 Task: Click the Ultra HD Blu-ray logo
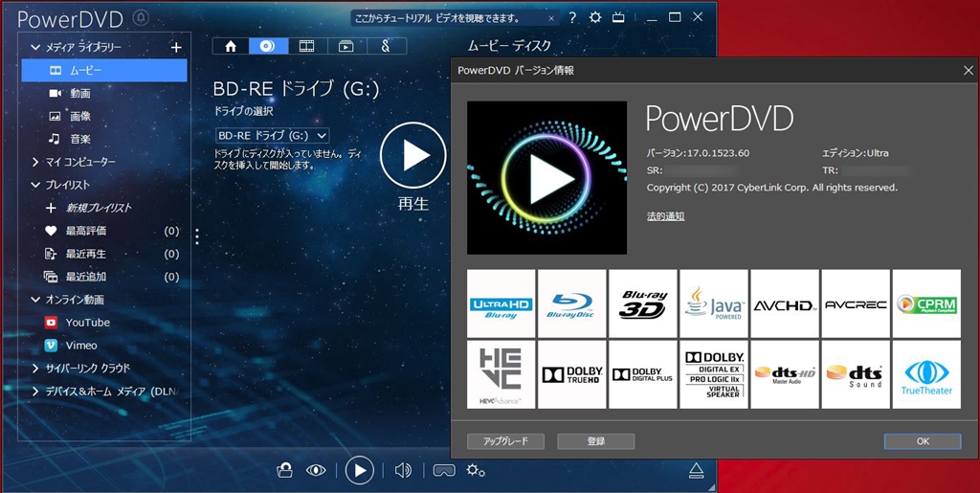(x=501, y=303)
